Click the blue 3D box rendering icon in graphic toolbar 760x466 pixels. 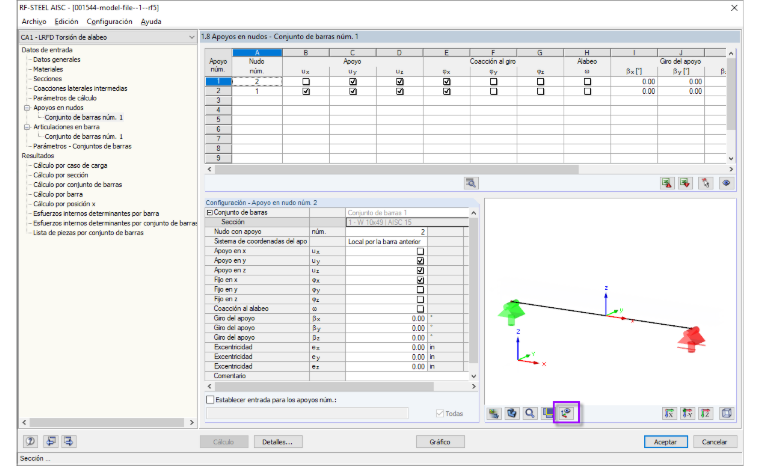[512, 413]
